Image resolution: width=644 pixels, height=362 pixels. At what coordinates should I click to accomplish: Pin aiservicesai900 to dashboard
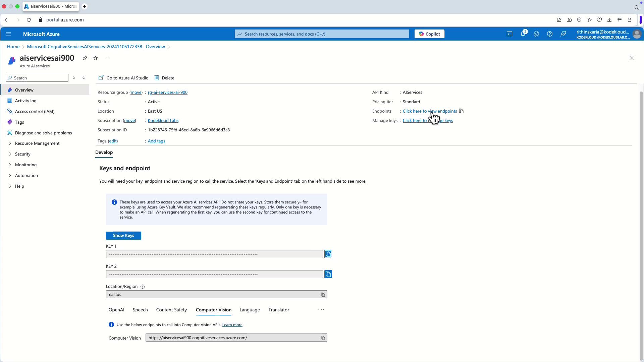[x=85, y=58]
